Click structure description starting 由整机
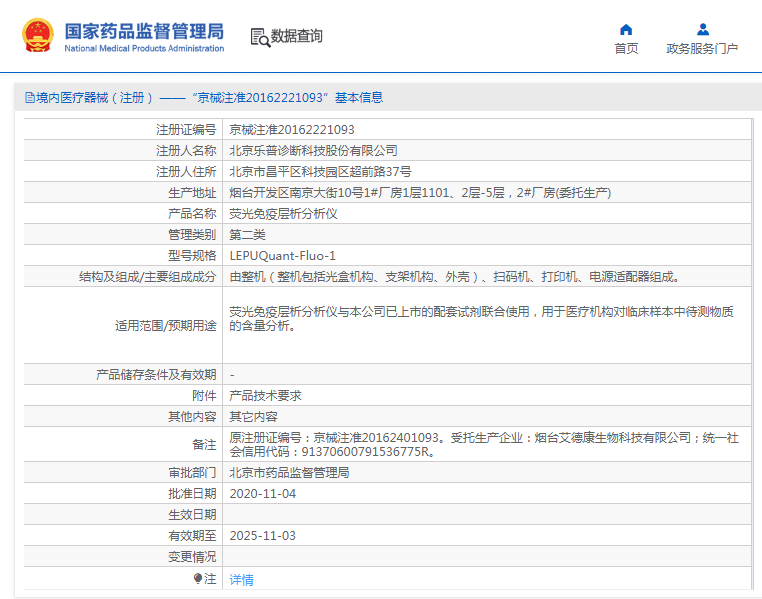Image resolution: width=762 pixels, height=599 pixels. [454, 276]
